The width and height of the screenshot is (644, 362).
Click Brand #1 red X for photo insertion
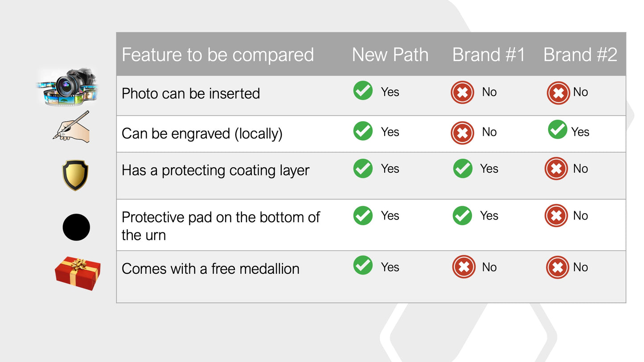pyautogui.click(x=462, y=93)
